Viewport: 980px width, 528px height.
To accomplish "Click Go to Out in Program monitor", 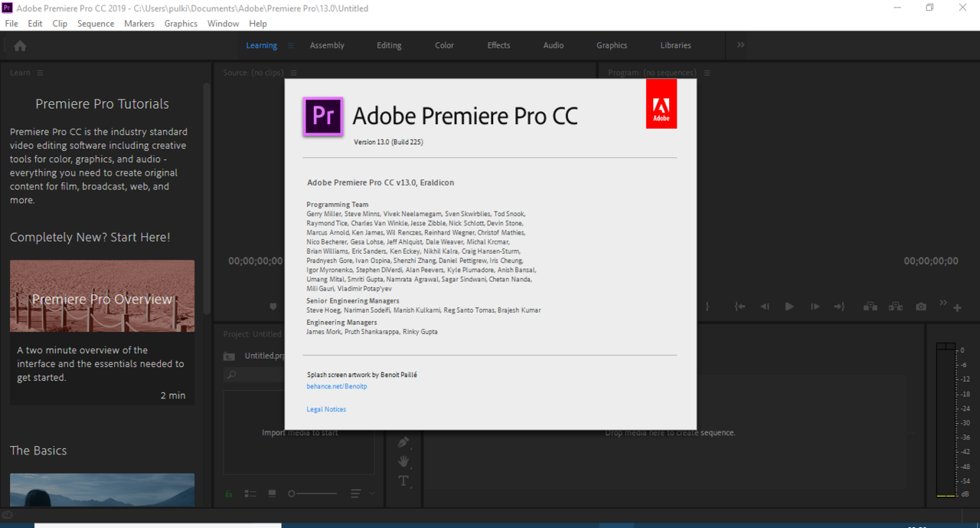I will click(839, 307).
